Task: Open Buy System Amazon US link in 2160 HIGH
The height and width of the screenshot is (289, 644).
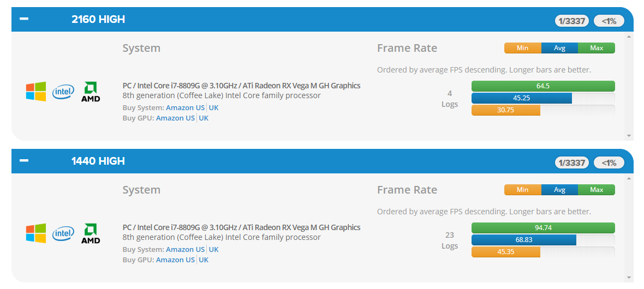Action: [x=185, y=107]
